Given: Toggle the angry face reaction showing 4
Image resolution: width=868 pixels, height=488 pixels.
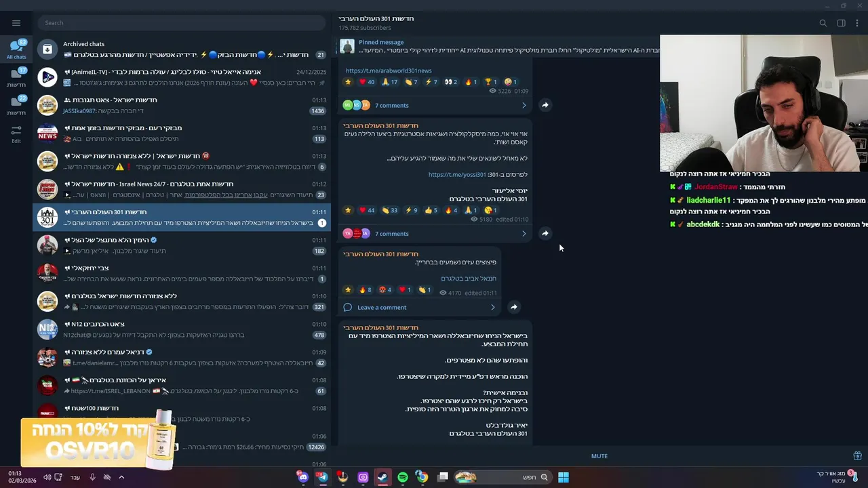Looking at the screenshot, I should click(x=385, y=290).
